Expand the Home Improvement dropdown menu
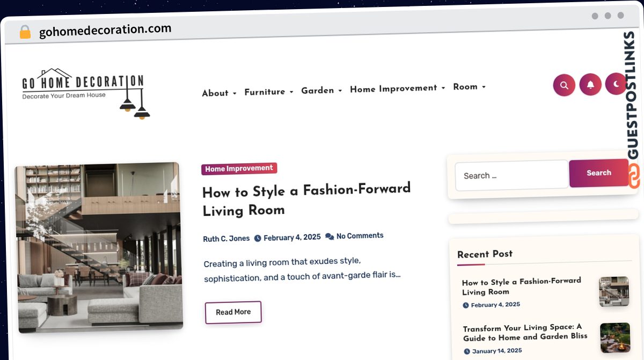 pyautogui.click(x=397, y=88)
